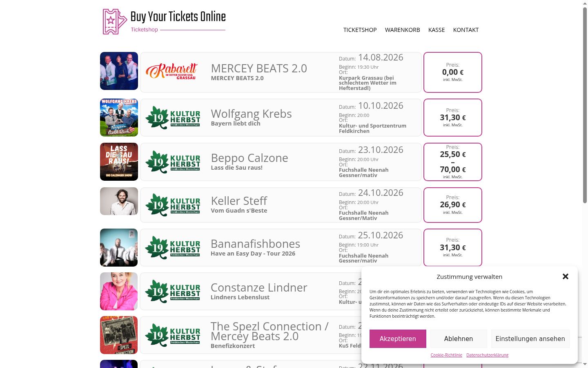Open the Cookie-Richtlinie link

[x=446, y=355]
